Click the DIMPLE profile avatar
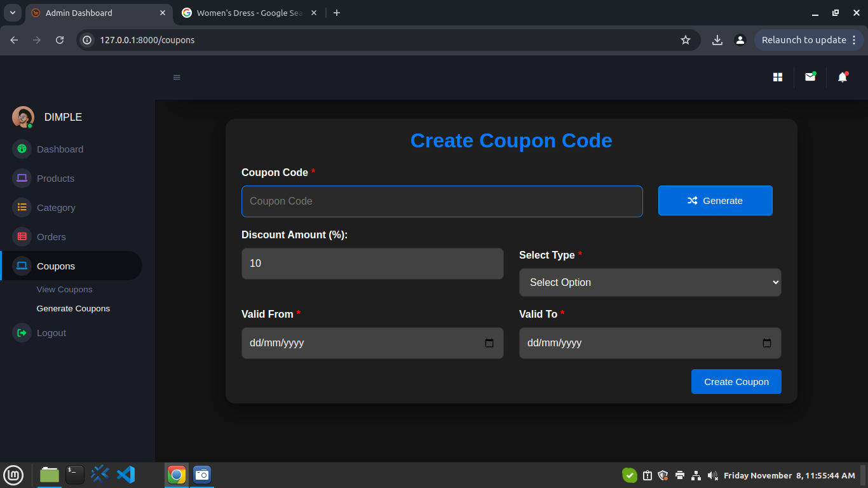Image resolution: width=868 pixels, height=488 pixels. pyautogui.click(x=23, y=117)
